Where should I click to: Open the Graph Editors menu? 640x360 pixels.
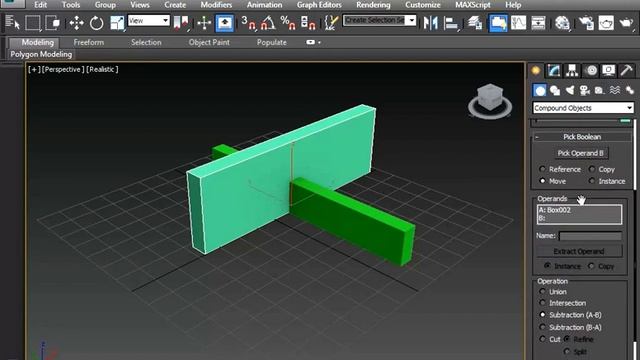(319, 5)
